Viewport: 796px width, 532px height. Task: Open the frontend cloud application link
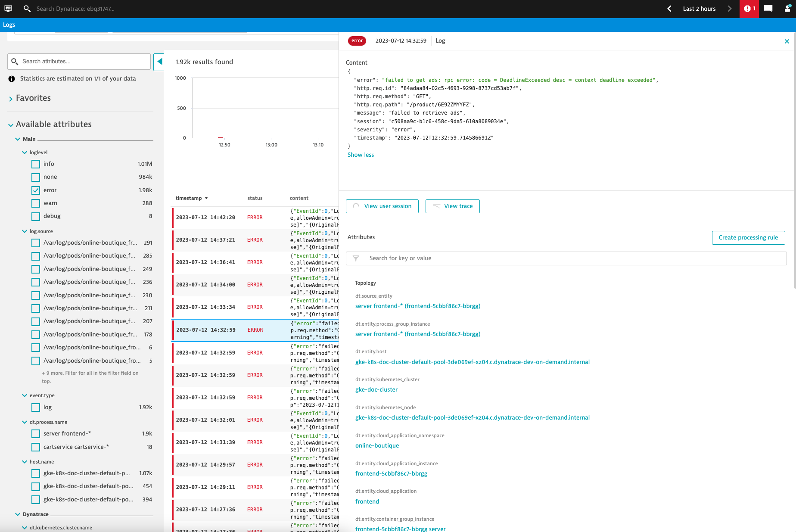click(367, 502)
